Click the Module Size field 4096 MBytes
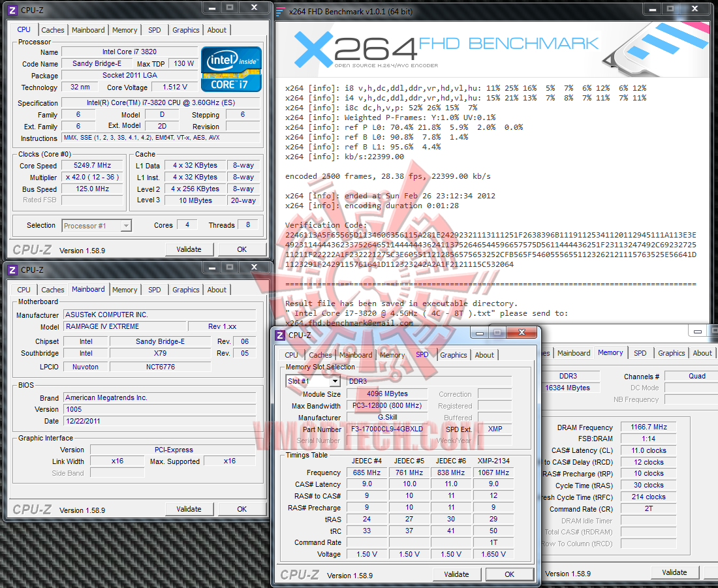This screenshot has height=588, width=718. 387,394
